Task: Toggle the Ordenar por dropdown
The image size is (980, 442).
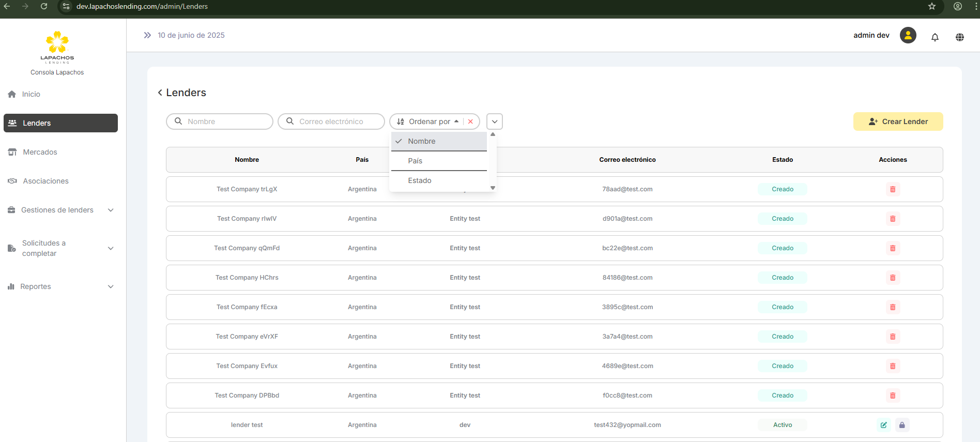Action: [x=429, y=121]
